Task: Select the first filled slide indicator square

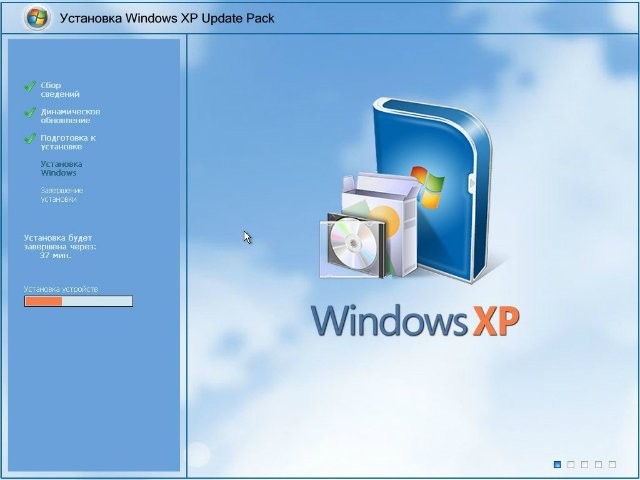Action: point(558,464)
